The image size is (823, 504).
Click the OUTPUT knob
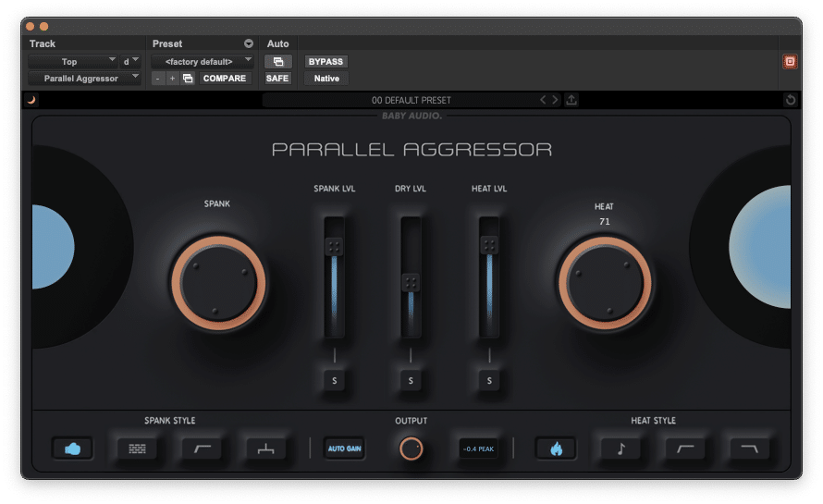[411, 449]
